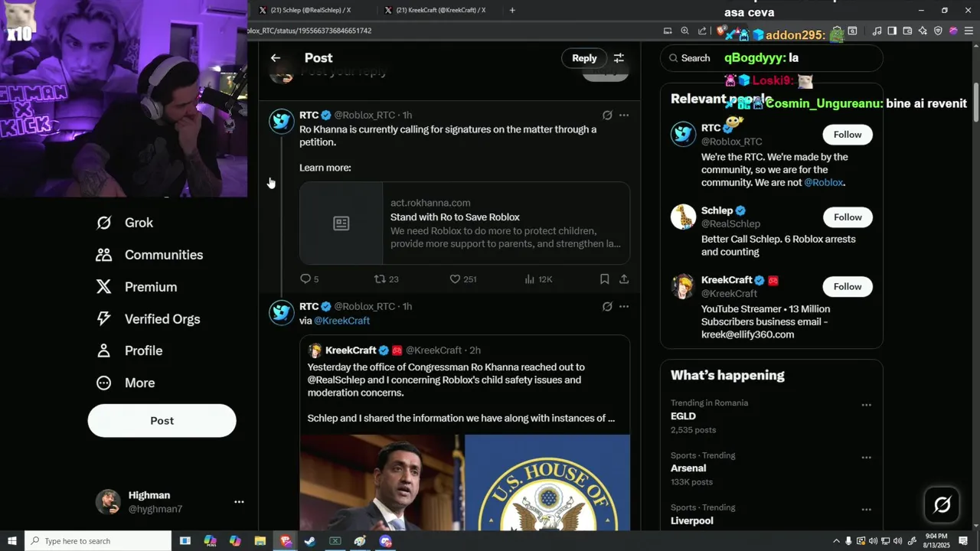Open more options for Liverpool trend
The image size is (980, 551).
(x=866, y=510)
